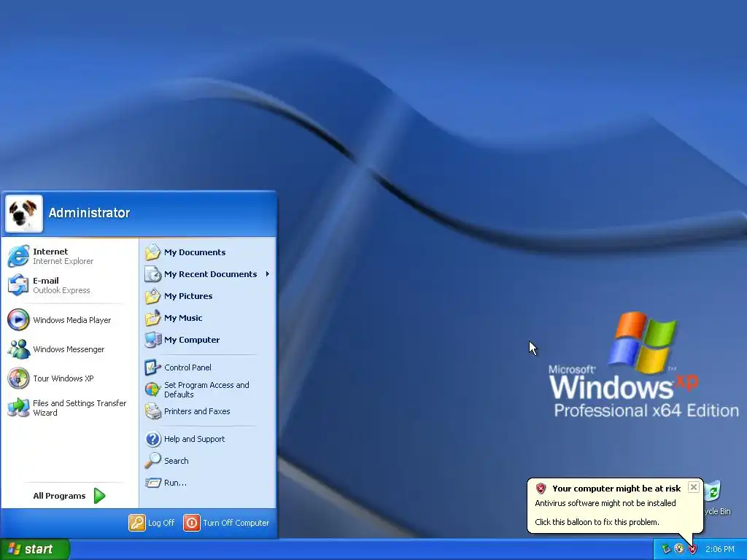
Task: Select E-mail menu entry label
Action: [46, 281]
